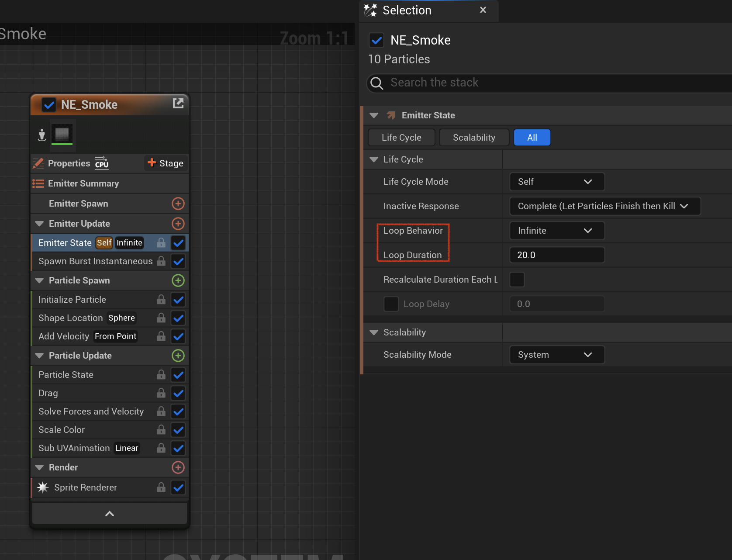Image resolution: width=732 pixels, height=560 pixels.
Task: Add module to Emitter Spawn plus icon
Action: [x=178, y=204]
